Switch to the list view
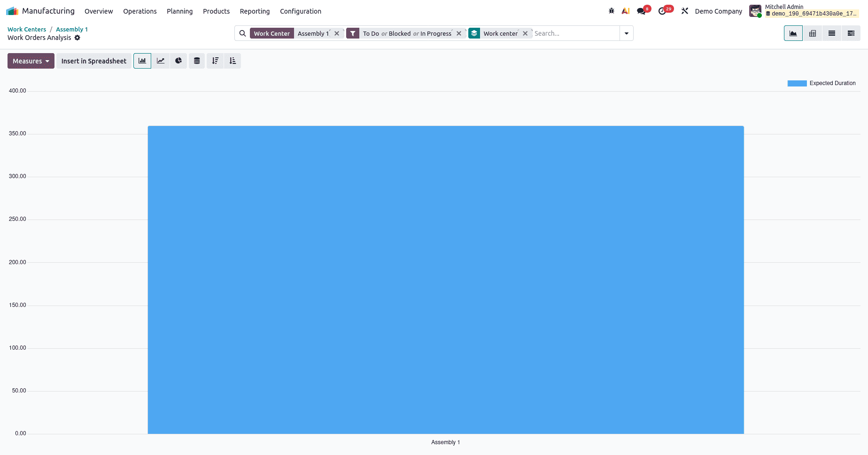Viewport: 868px width, 455px height. 831,33
